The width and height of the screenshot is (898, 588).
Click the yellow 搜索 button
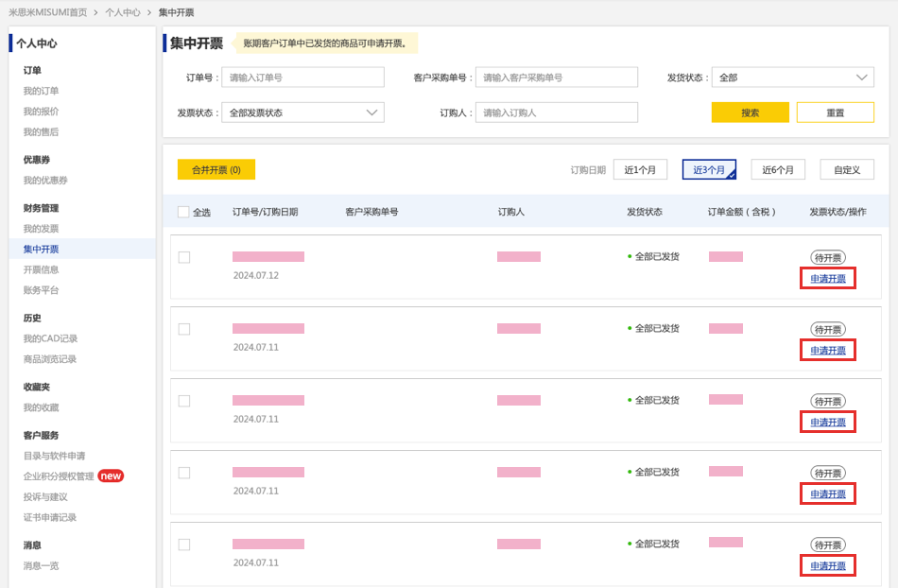(x=751, y=112)
